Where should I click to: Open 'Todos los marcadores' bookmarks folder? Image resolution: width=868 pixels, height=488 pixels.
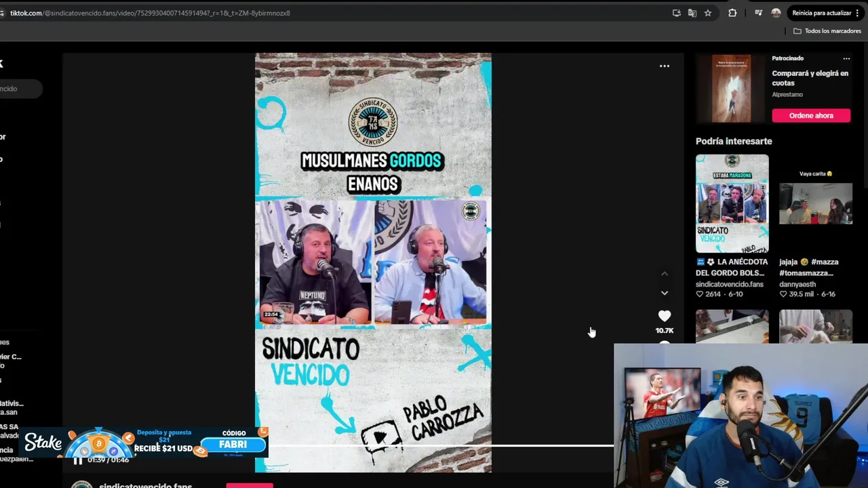pyautogui.click(x=827, y=31)
